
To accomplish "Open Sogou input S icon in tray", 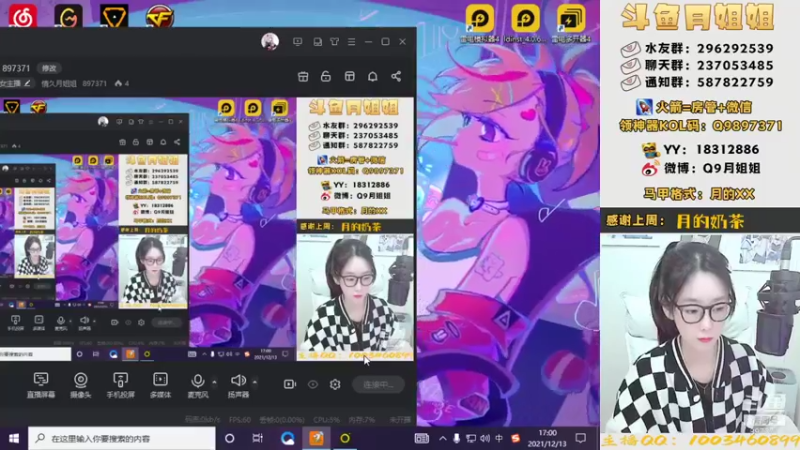I will tap(515, 438).
